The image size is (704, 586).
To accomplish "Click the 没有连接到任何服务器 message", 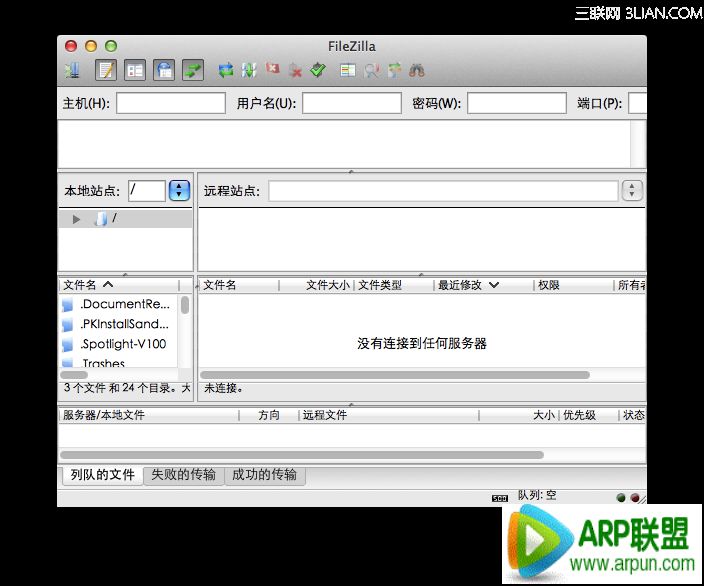I will pyautogui.click(x=422, y=344).
